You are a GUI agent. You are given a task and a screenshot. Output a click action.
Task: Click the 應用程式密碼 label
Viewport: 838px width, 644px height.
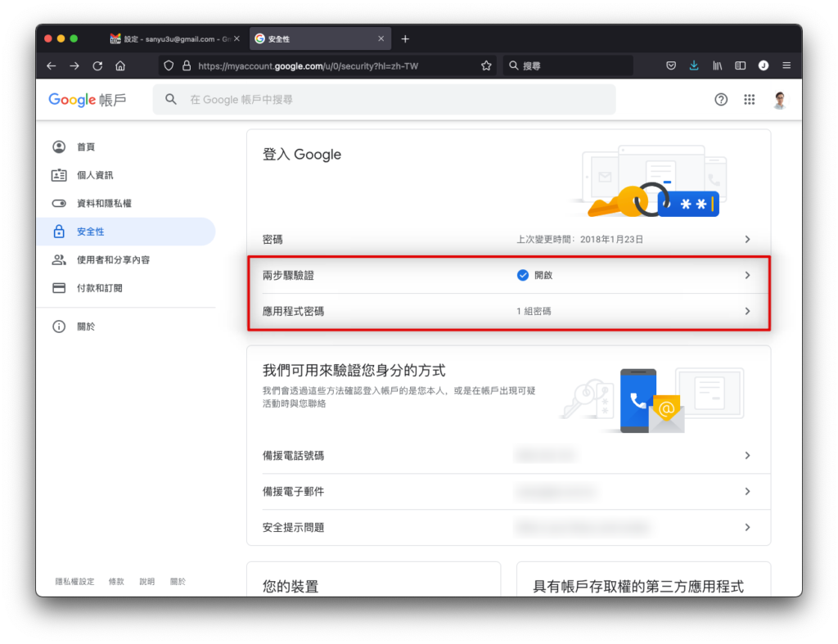click(x=293, y=311)
